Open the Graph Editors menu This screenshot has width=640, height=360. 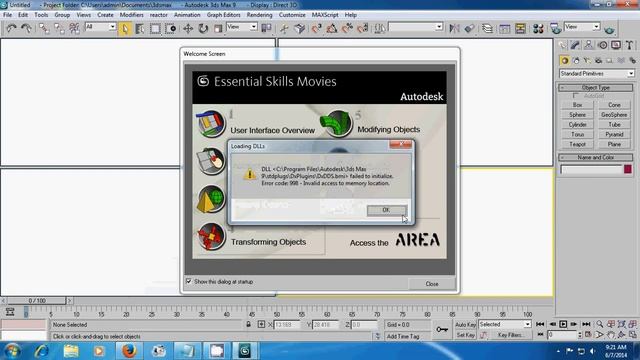(x=223, y=15)
